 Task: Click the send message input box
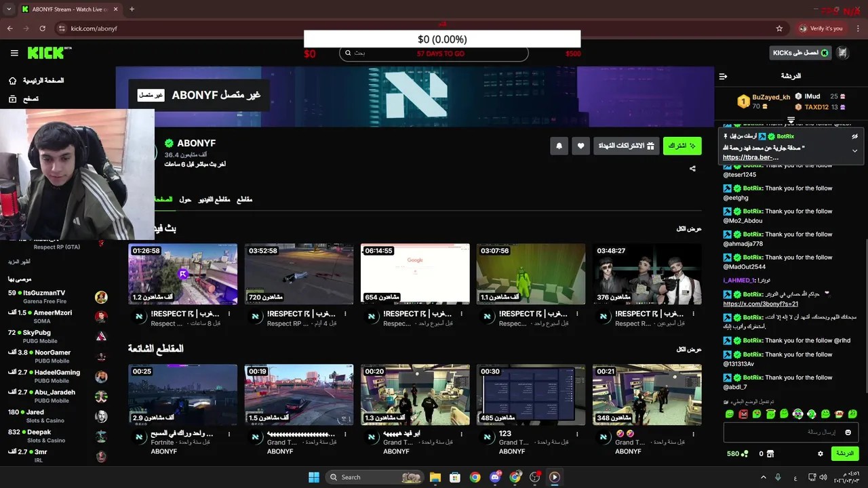[x=791, y=432]
